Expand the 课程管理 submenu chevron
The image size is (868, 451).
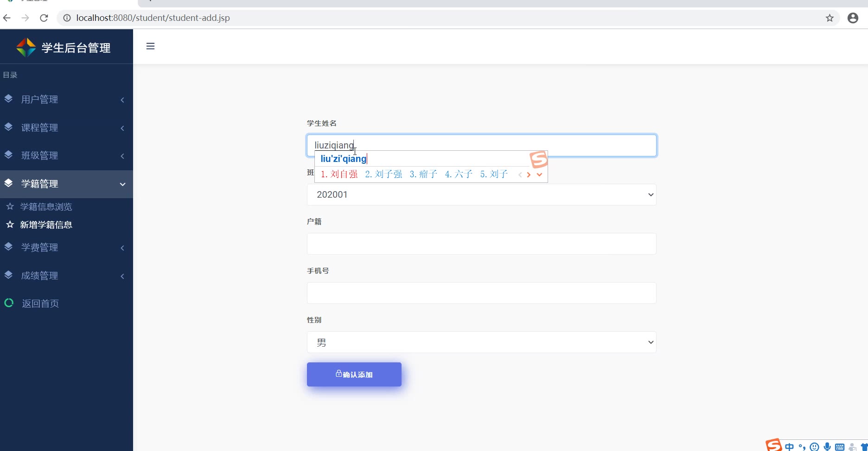click(122, 128)
